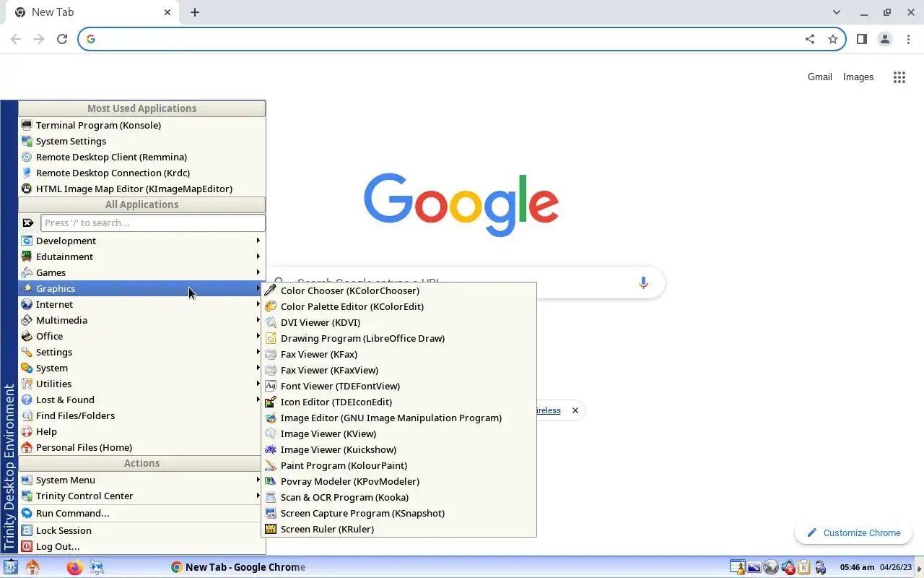Click the globe network tray icon

pyautogui.click(x=771, y=568)
